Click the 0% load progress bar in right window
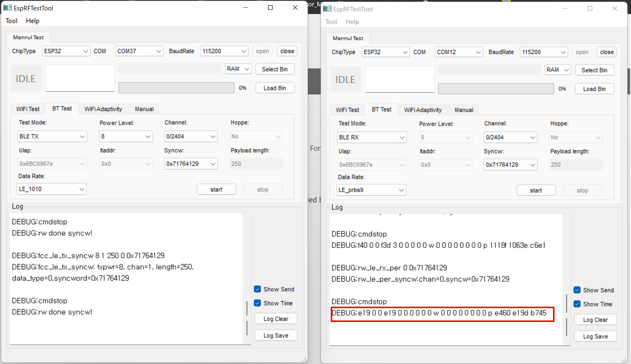Image resolution: width=631 pixels, height=364 pixels. (x=496, y=89)
